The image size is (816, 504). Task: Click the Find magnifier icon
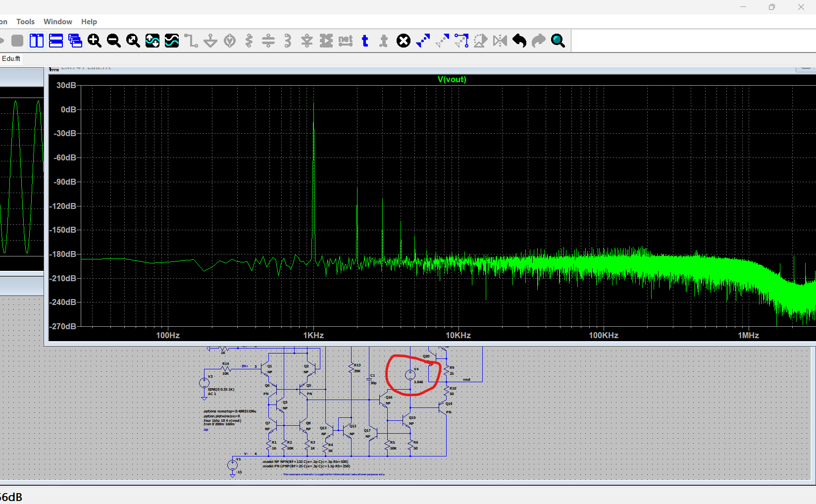(558, 41)
